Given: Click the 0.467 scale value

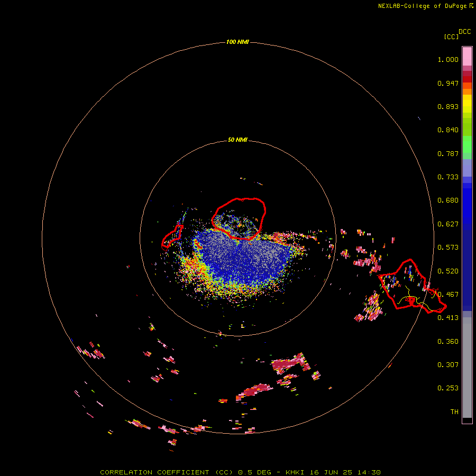Looking at the screenshot, I should click(x=448, y=295).
